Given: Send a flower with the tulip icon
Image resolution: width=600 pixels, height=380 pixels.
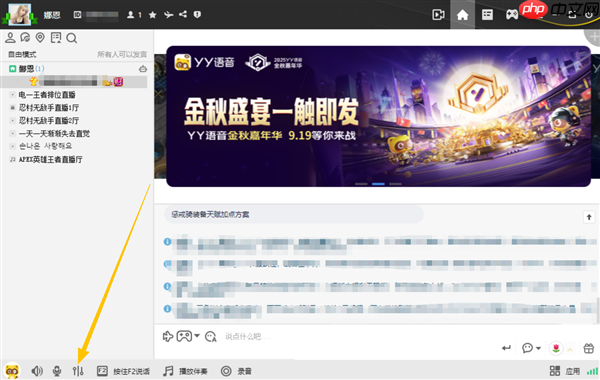Looking at the screenshot, I should [x=556, y=348].
